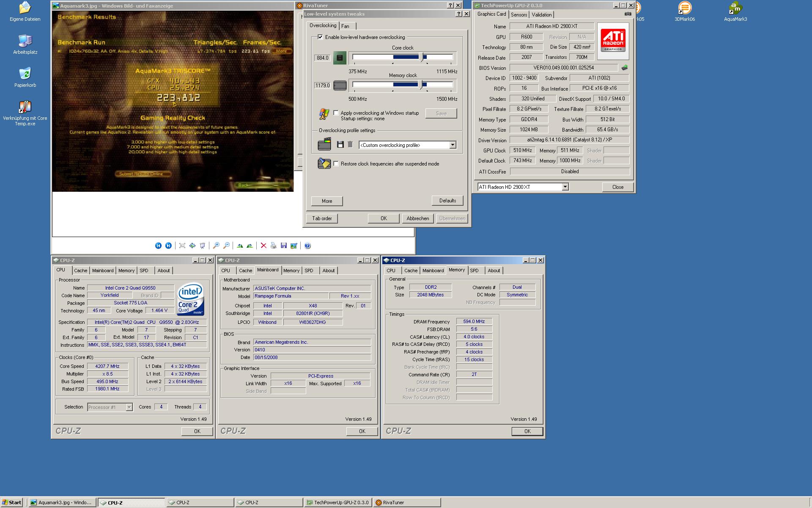Click OK in RivaTuner tweaks dialog
Image resolution: width=812 pixels, height=508 pixels.
pyautogui.click(x=384, y=218)
